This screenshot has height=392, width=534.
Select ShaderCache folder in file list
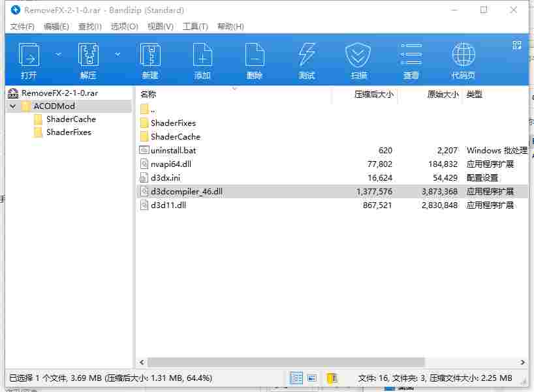(176, 136)
